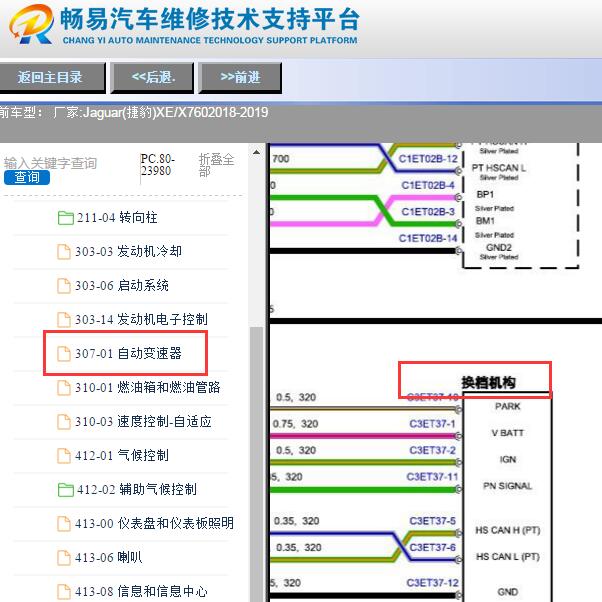Open the 303-03 发动机冷却 entry
Screen dimensions: 602x602
click(129, 251)
